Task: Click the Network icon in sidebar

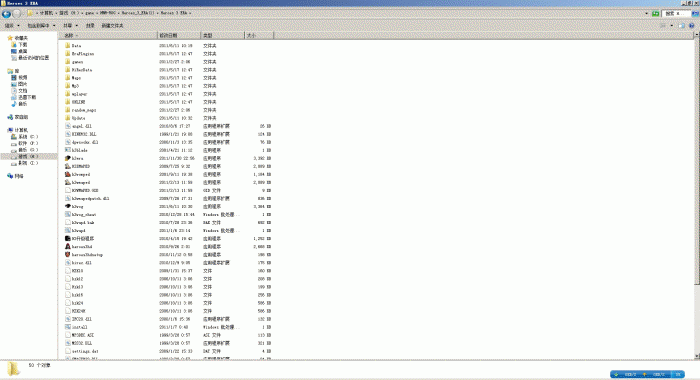Action: (10, 176)
